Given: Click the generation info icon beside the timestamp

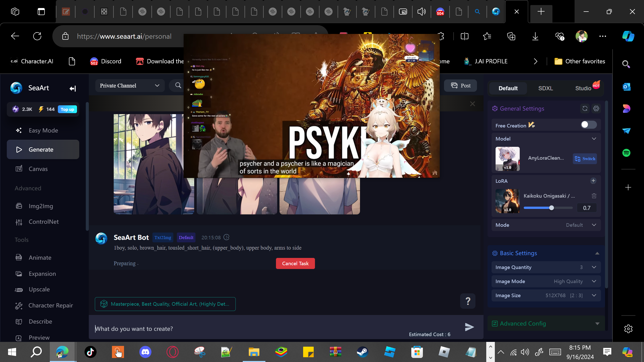Looking at the screenshot, I should (227, 237).
